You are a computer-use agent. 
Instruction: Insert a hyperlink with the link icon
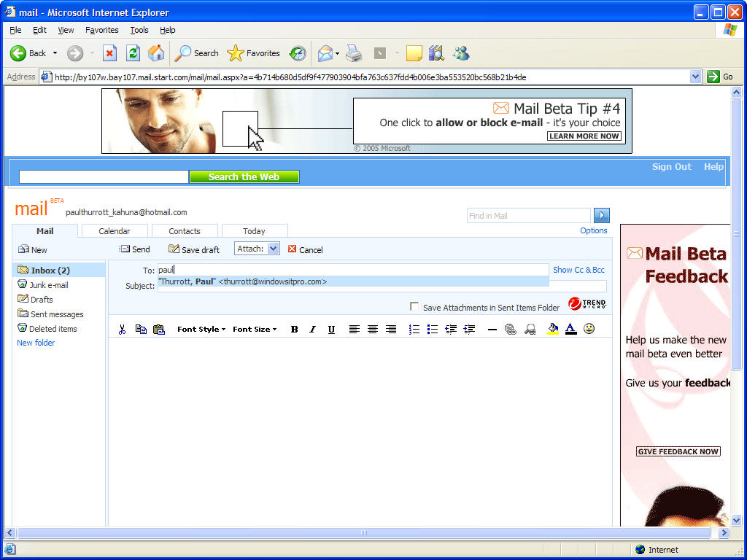click(x=511, y=330)
